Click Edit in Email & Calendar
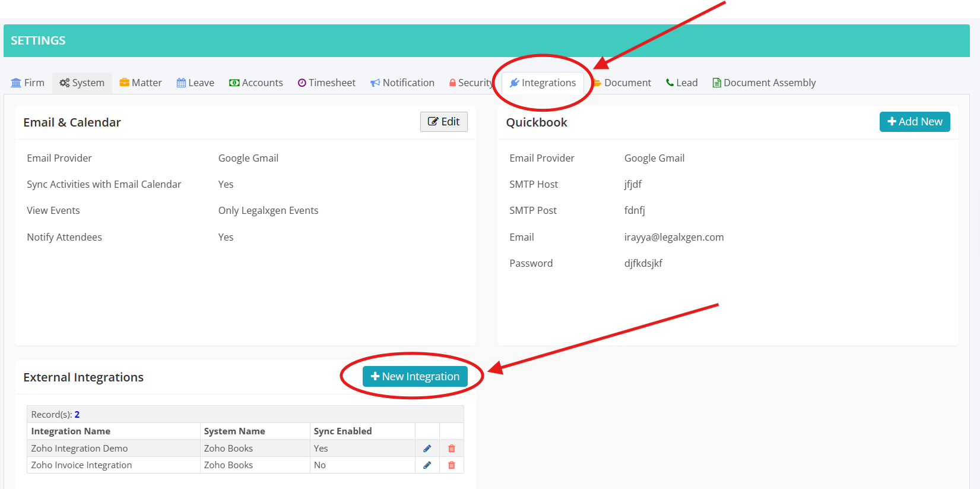 tap(444, 122)
